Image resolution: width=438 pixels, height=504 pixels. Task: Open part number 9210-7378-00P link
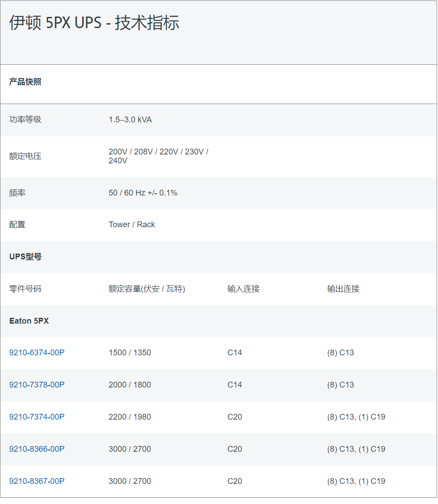(37, 385)
